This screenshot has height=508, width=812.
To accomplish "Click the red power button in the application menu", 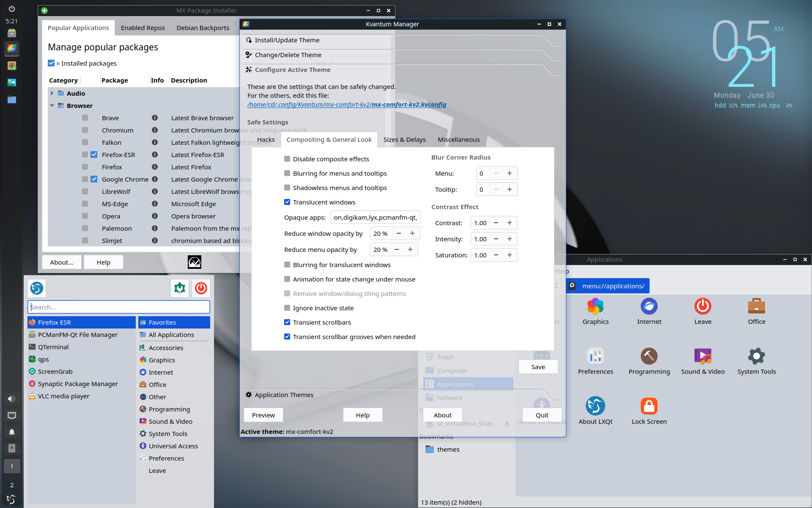I will pyautogui.click(x=201, y=288).
